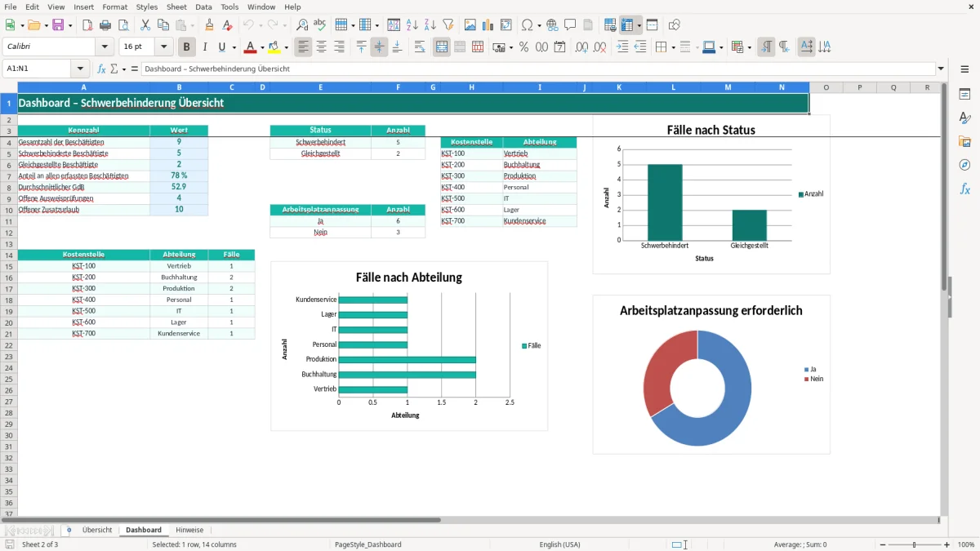The image size is (980, 551).
Task: Expand the formula bar
Action: pos(941,69)
